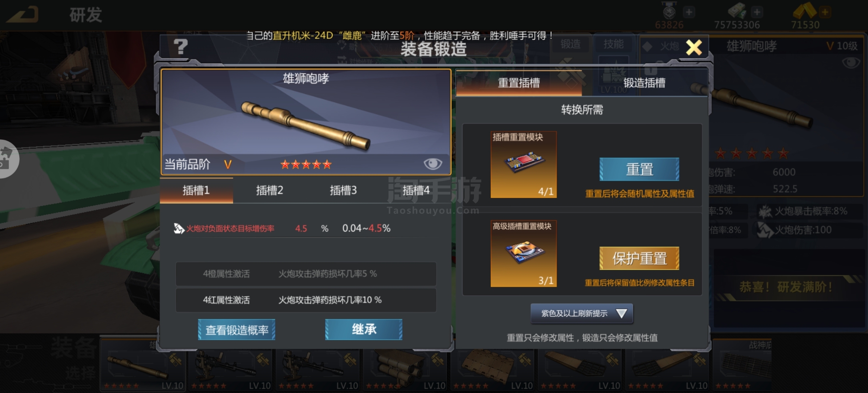Select the 插槽2 tab
The height and width of the screenshot is (393, 868).
(x=270, y=190)
